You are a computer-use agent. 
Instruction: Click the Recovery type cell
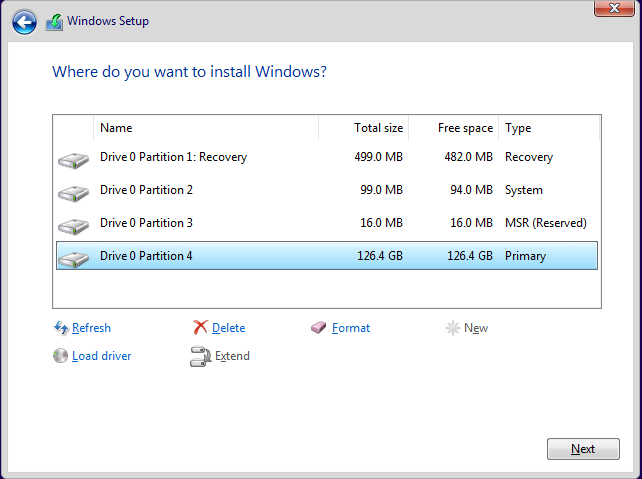pos(529,157)
